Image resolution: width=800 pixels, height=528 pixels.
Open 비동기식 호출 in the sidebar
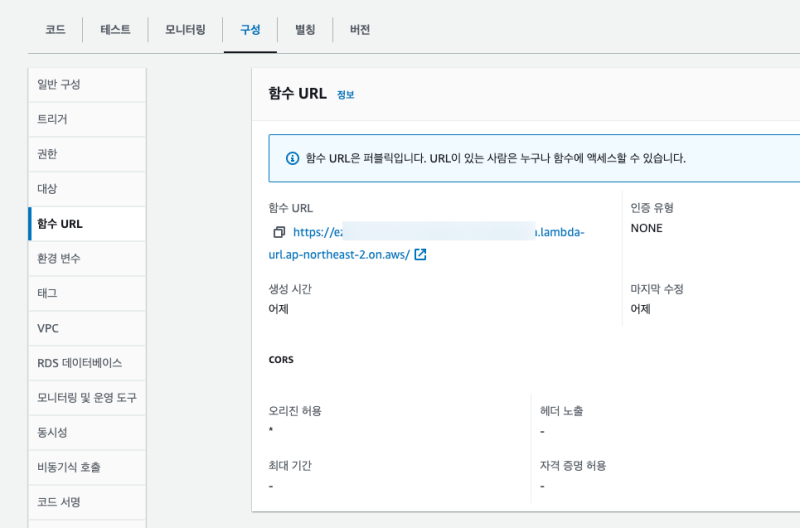point(69,467)
